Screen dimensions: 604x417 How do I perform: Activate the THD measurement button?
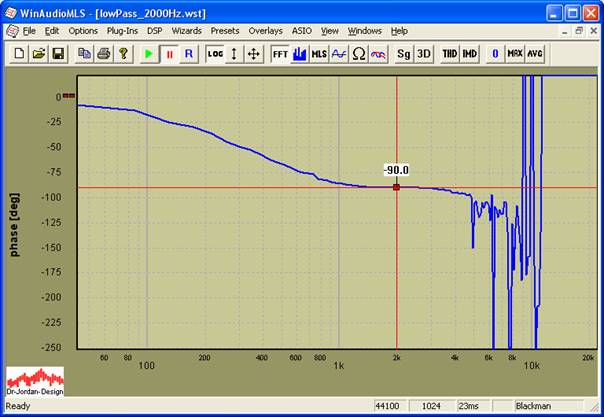pyautogui.click(x=450, y=54)
